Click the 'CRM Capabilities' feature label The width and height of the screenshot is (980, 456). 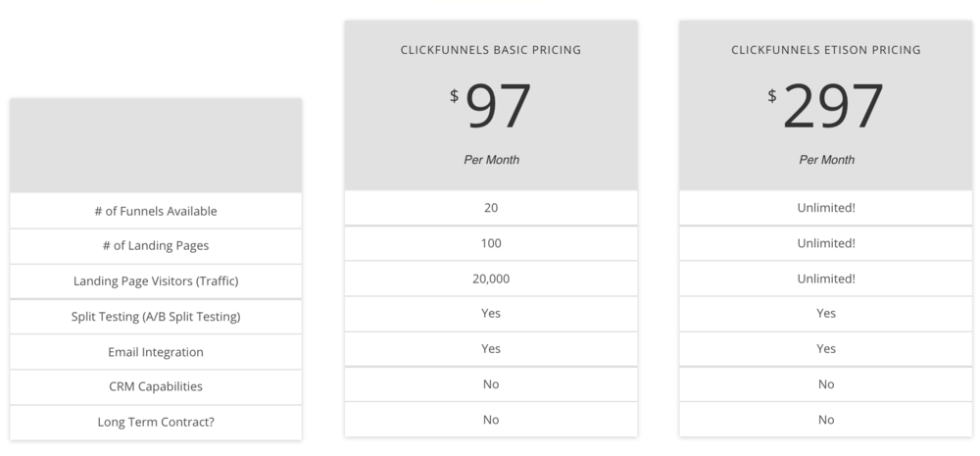tap(156, 386)
